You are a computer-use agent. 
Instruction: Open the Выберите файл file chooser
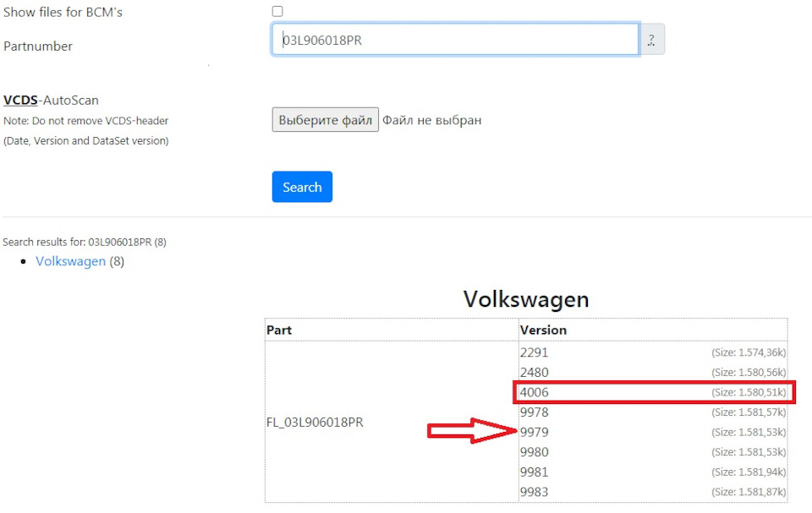[325, 119]
